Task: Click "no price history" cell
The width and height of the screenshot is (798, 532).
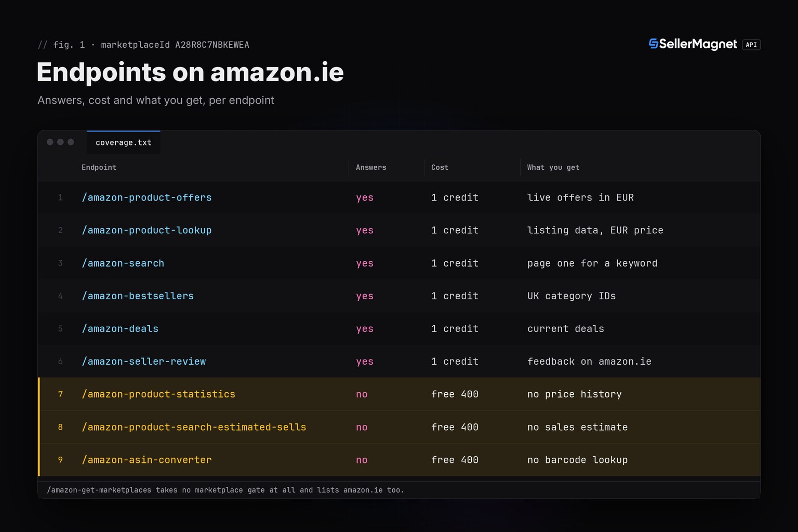Action: click(575, 394)
